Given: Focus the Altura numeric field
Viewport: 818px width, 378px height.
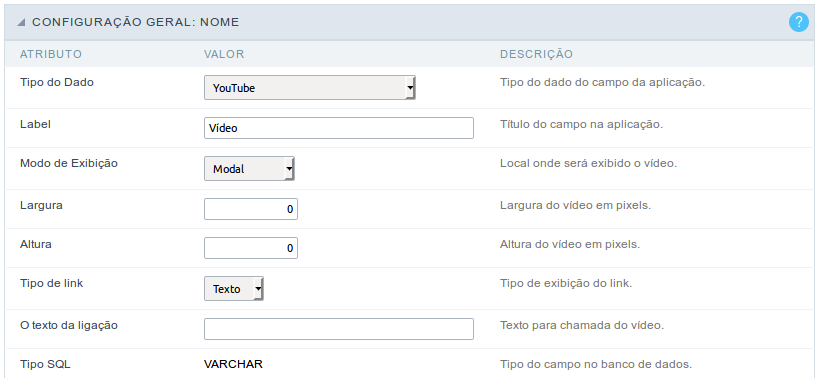Looking at the screenshot, I should point(251,248).
